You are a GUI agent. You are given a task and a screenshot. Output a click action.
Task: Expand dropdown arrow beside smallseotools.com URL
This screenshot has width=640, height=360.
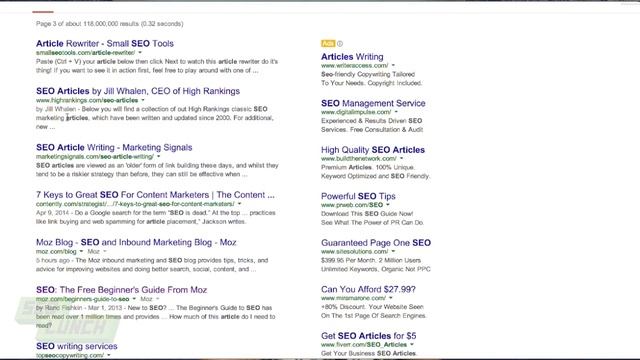pyautogui.click(x=140, y=53)
